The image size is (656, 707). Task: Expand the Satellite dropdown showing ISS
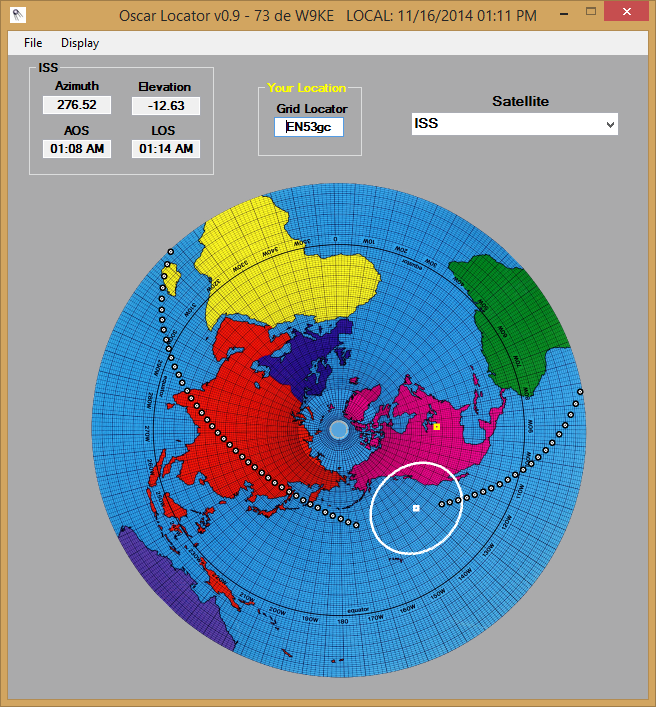(x=515, y=124)
